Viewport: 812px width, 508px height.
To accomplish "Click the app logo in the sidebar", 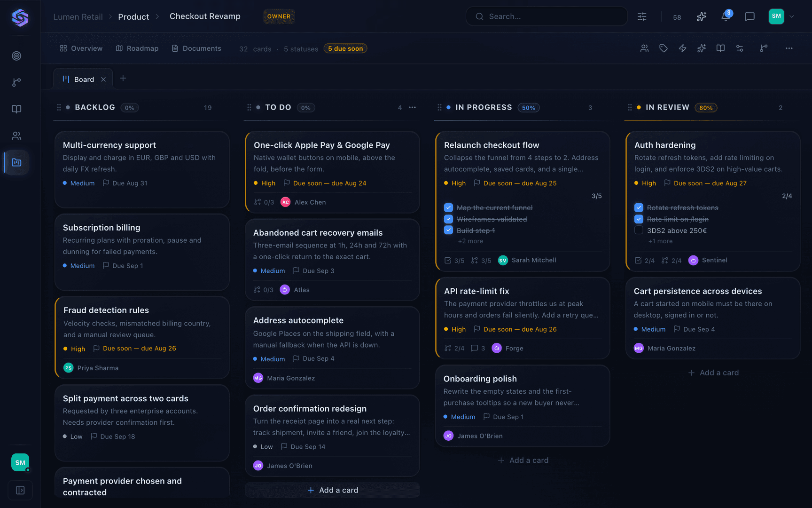I will point(20,17).
